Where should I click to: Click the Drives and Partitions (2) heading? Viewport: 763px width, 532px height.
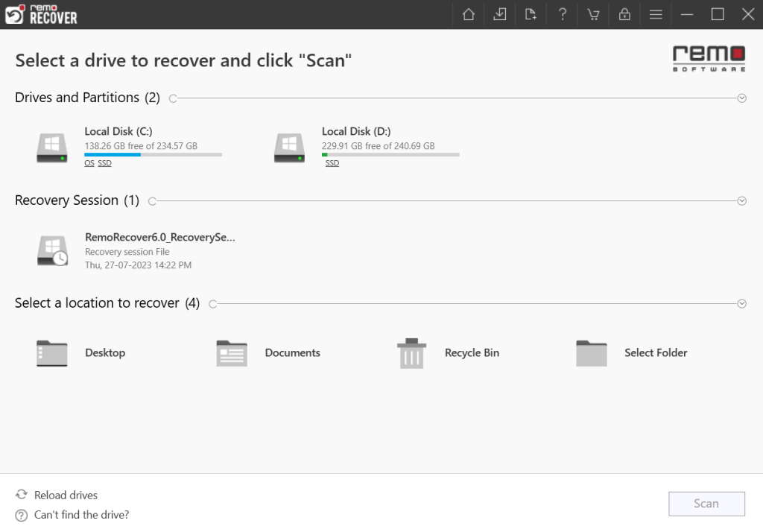(88, 98)
